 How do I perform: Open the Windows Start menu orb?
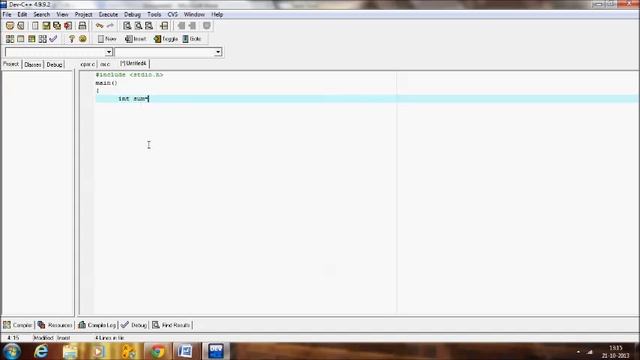pyautogui.click(x=12, y=351)
